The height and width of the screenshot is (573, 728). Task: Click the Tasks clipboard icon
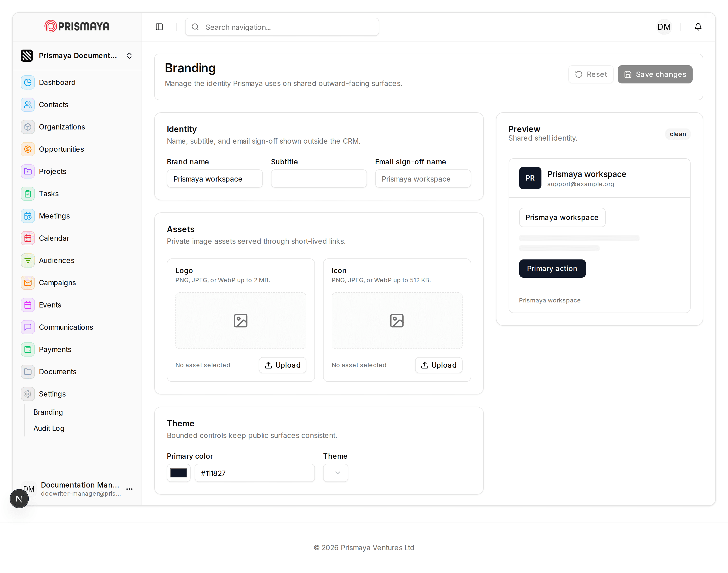click(28, 194)
